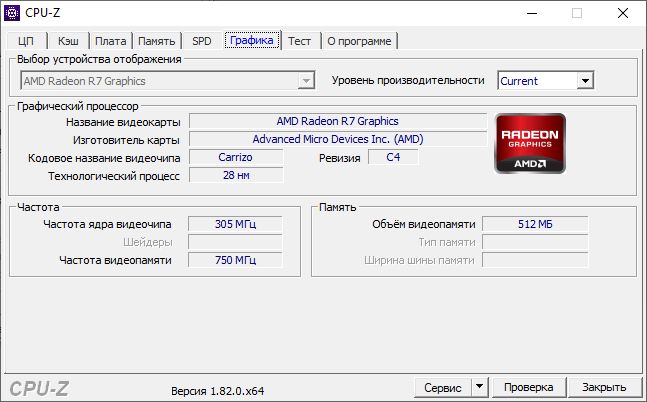Screen dimensions: 647x402
Task: Select the Память tab
Action: 156,41
